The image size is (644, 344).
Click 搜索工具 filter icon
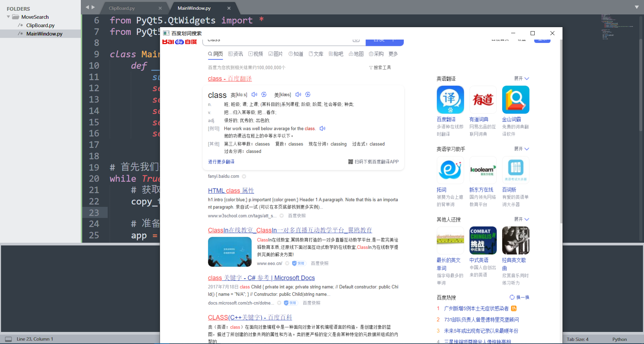click(x=371, y=68)
